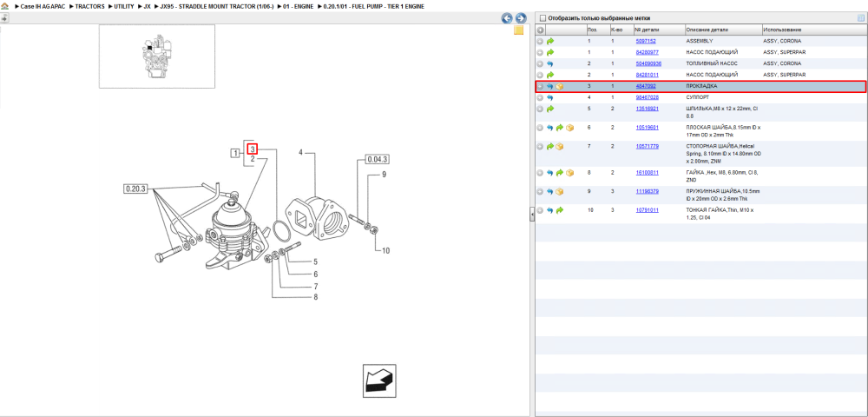
Task: Click the blue arrow in the ГАЙКА Hex M8 row
Action: tap(549, 173)
